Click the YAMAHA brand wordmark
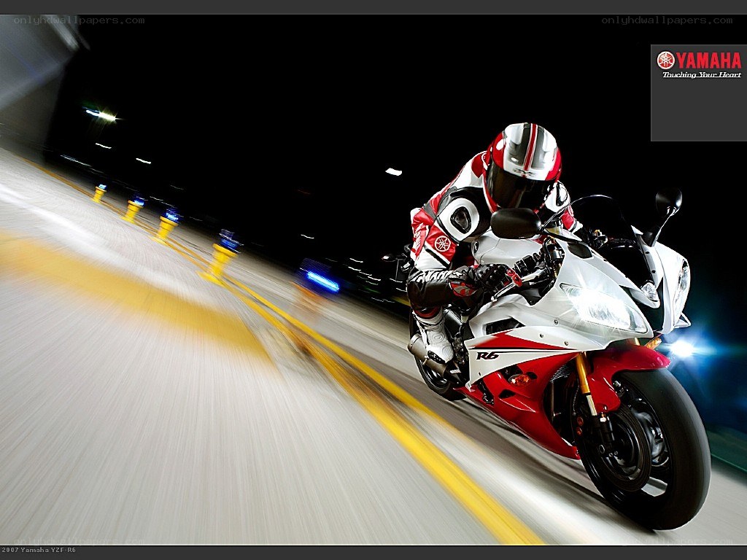 click(709, 61)
